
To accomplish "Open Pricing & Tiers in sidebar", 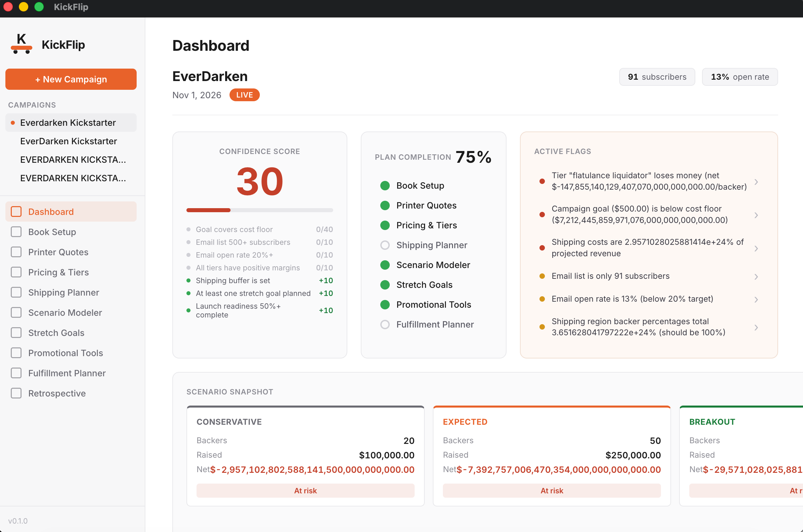I will 59,272.
